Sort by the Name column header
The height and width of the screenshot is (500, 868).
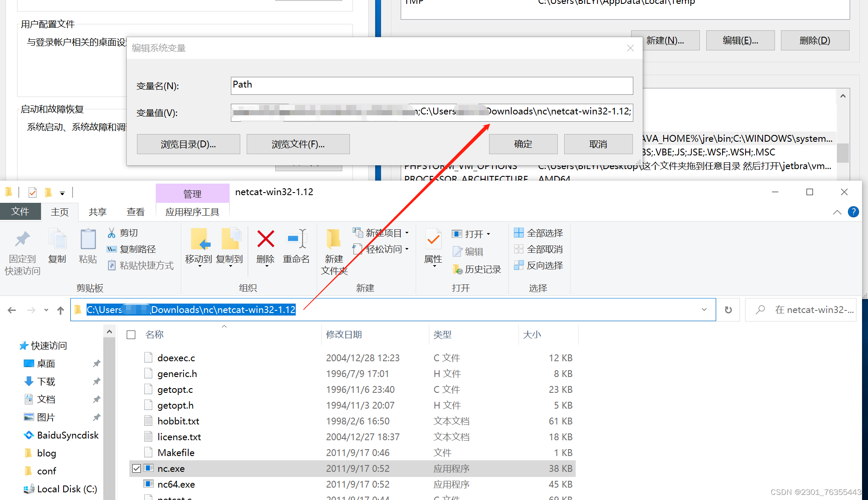[154, 334]
